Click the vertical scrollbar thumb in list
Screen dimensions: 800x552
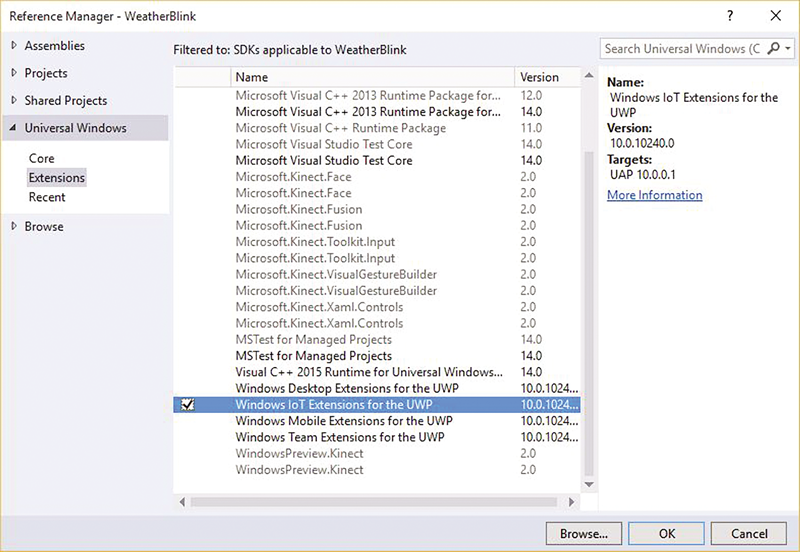coord(589,313)
